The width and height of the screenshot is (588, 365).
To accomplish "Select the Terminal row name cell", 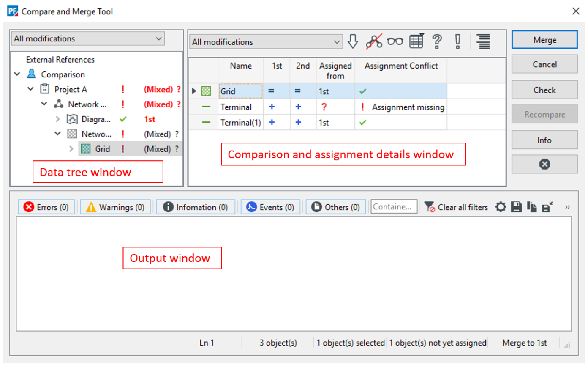I will click(x=241, y=107).
